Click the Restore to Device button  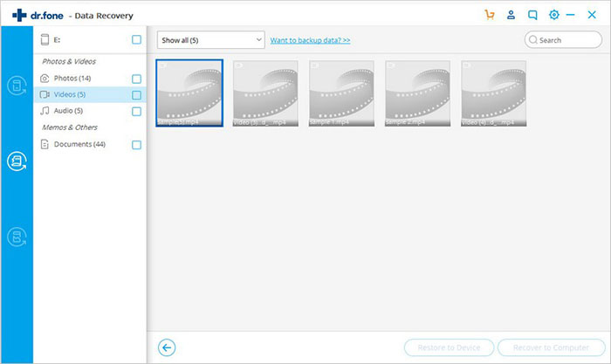(449, 347)
